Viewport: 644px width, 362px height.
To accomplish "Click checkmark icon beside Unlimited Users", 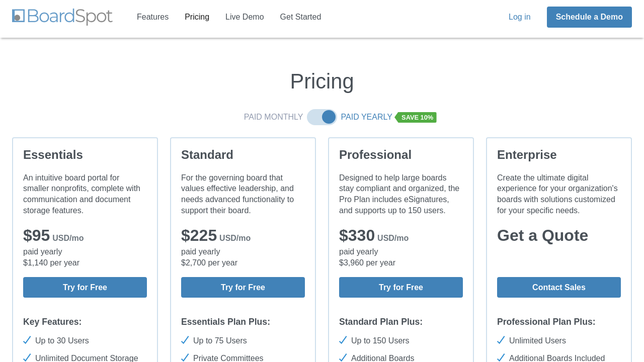I will [501, 340].
